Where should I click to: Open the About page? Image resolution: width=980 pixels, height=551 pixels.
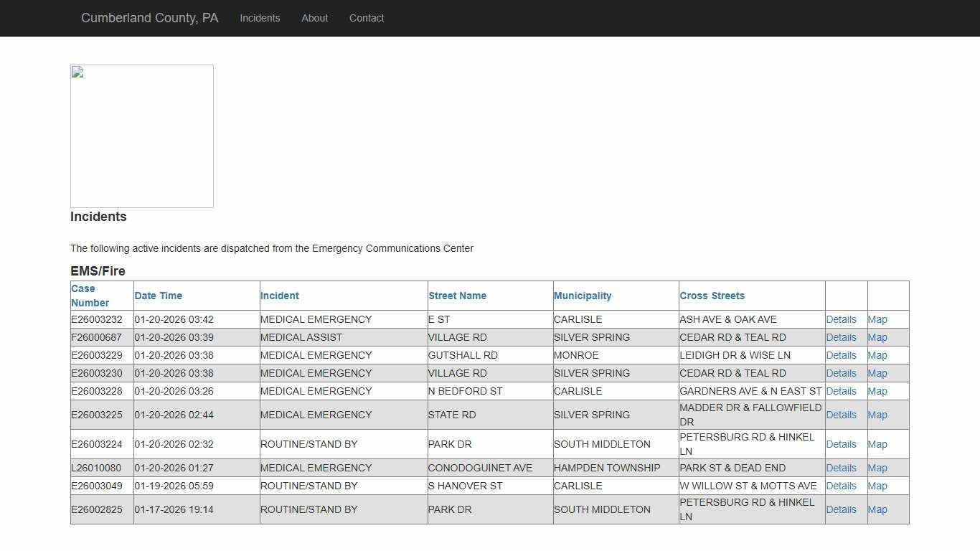(x=314, y=18)
